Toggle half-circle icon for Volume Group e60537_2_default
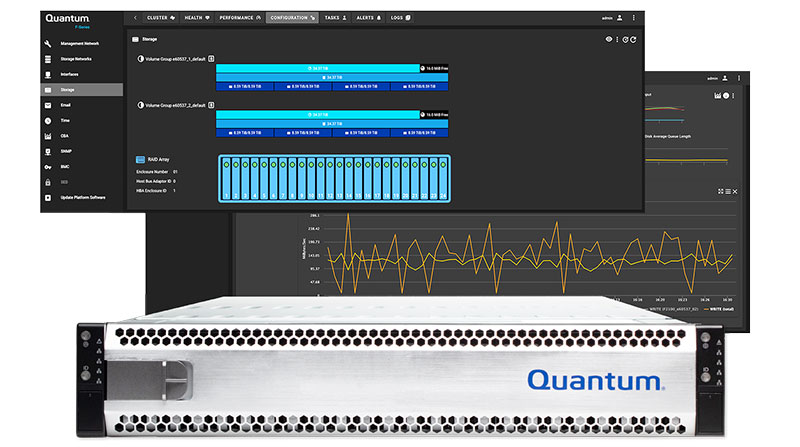This screenshot has width=800, height=447. coord(140,105)
